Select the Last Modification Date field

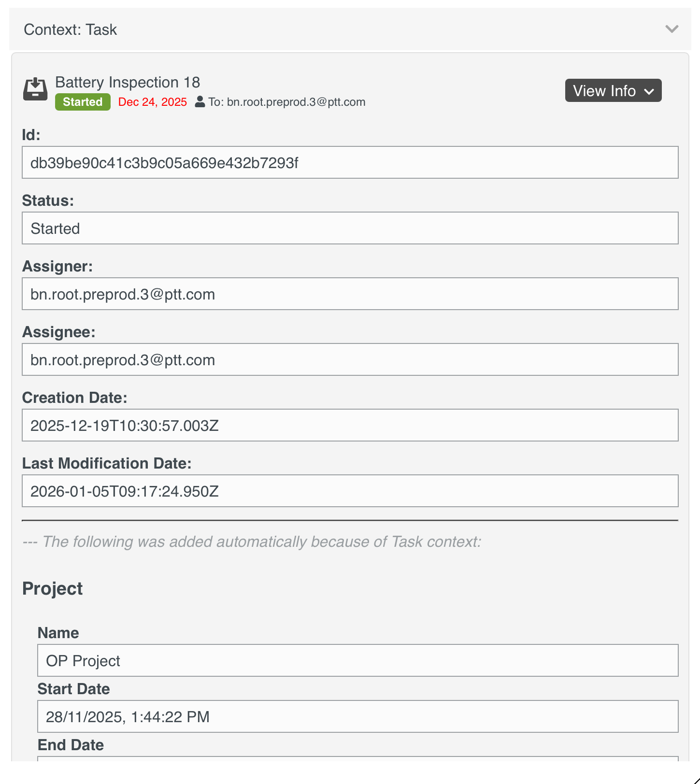pos(350,491)
